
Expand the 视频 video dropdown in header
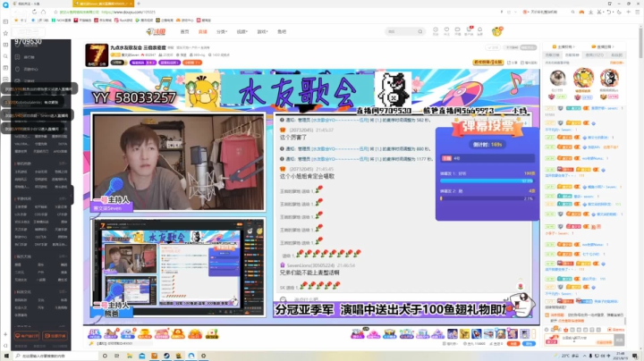point(241,31)
